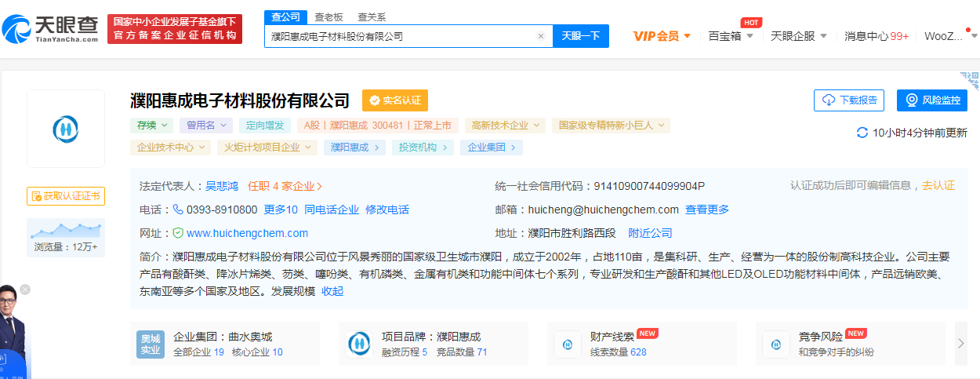Click the phone icon beside 0393-8910800
The width and height of the screenshot is (980, 379).
tap(178, 210)
